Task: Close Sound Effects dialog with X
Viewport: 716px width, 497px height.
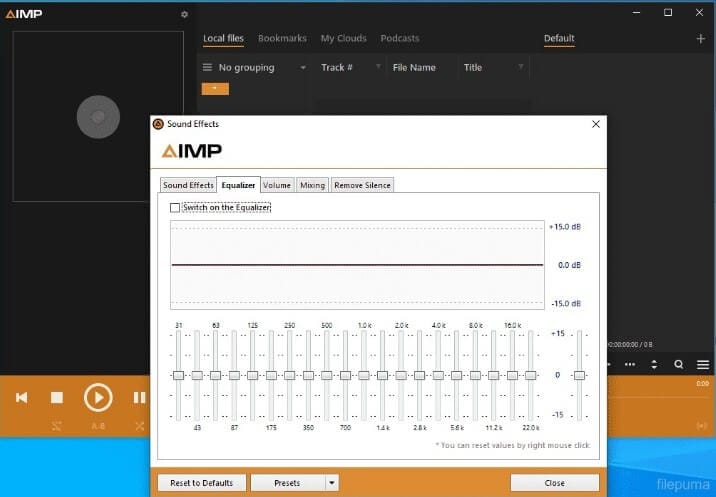Action: [596, 124]
